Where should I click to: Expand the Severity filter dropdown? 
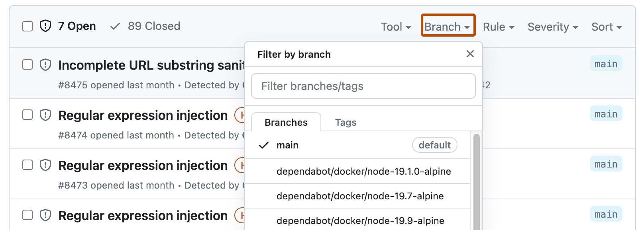[x=552, y=27]
